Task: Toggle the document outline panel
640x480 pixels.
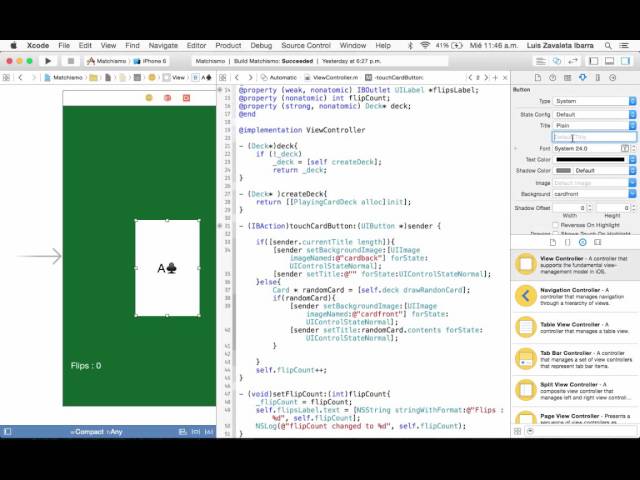Action: (x=7, y=431)
